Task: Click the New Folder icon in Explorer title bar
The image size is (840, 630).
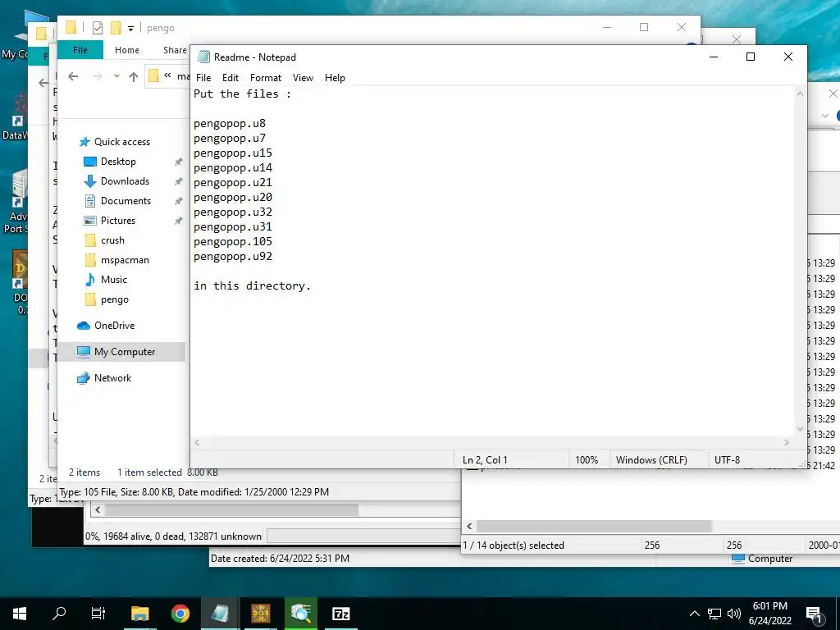Action: [116, 28]
